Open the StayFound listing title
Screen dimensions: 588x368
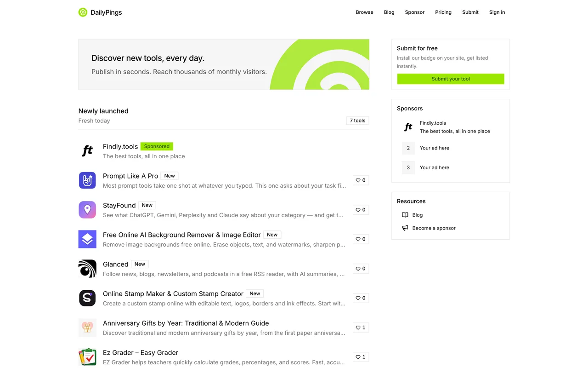click(x=119, y=205)
